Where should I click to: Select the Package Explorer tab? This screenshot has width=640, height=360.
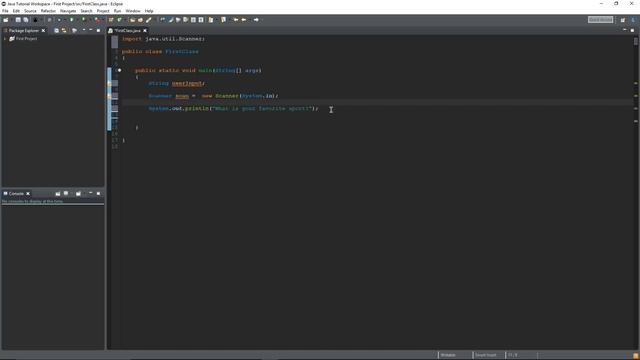pos(24,31)
